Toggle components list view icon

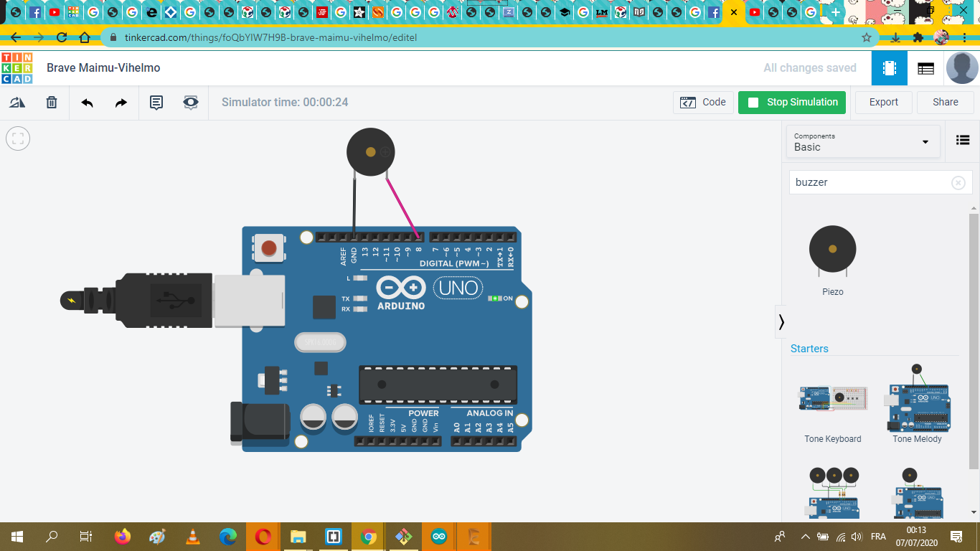point(963,141)
